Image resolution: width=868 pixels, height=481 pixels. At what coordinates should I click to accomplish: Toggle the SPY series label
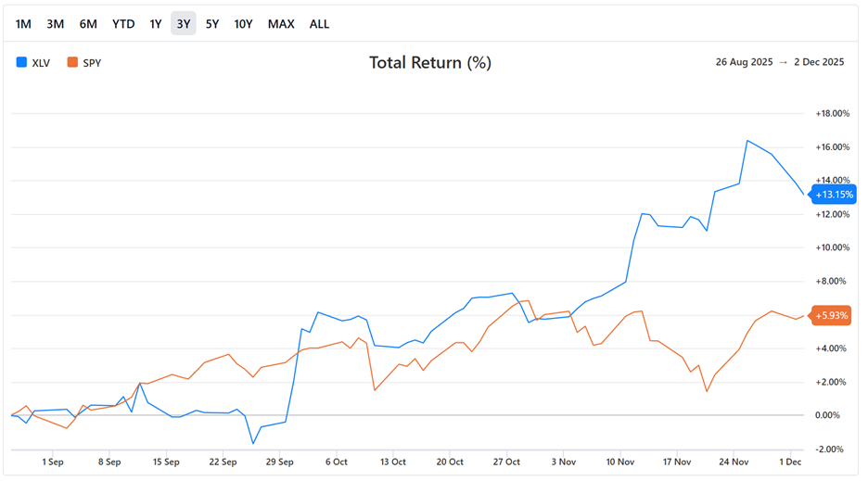[93, 63]
